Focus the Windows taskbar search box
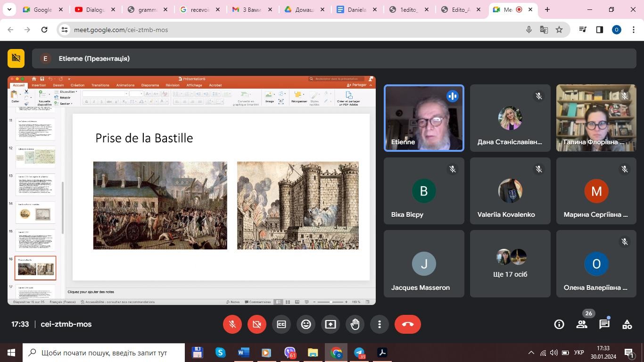The width and height of the screenshot is (644, 362). click(x=104, y=353)
